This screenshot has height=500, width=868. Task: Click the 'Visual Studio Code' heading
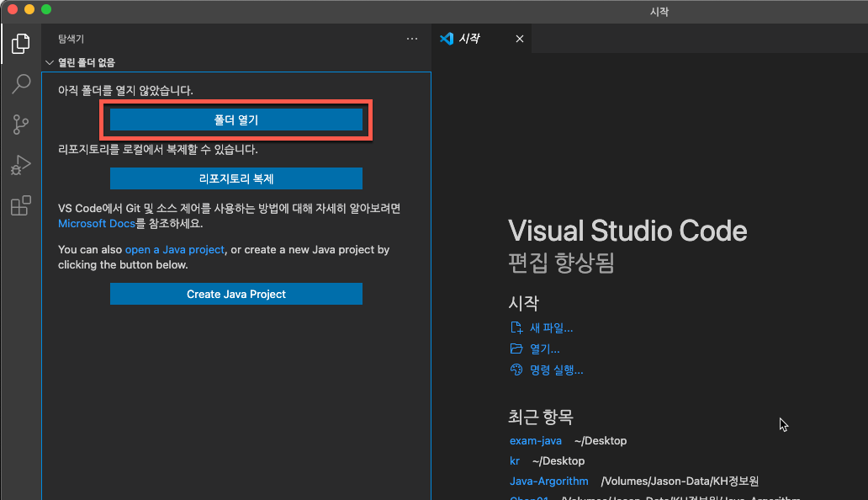(x=627, y=231)
